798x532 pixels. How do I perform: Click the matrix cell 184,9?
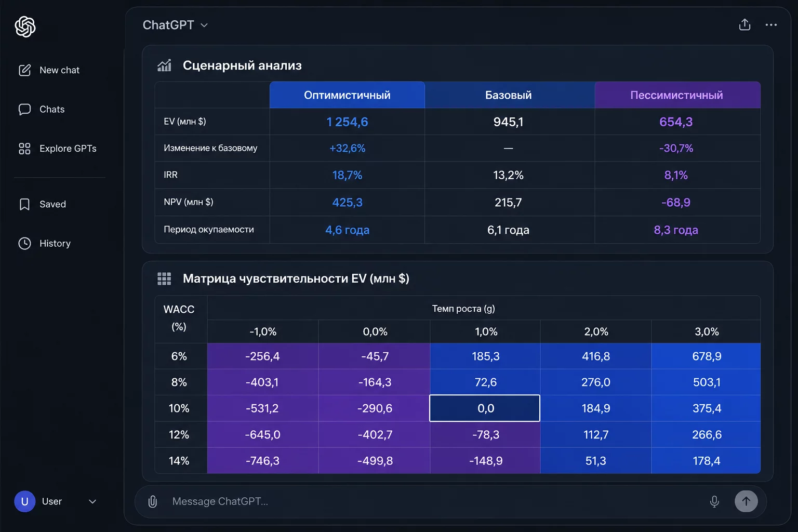coord(596,408)
